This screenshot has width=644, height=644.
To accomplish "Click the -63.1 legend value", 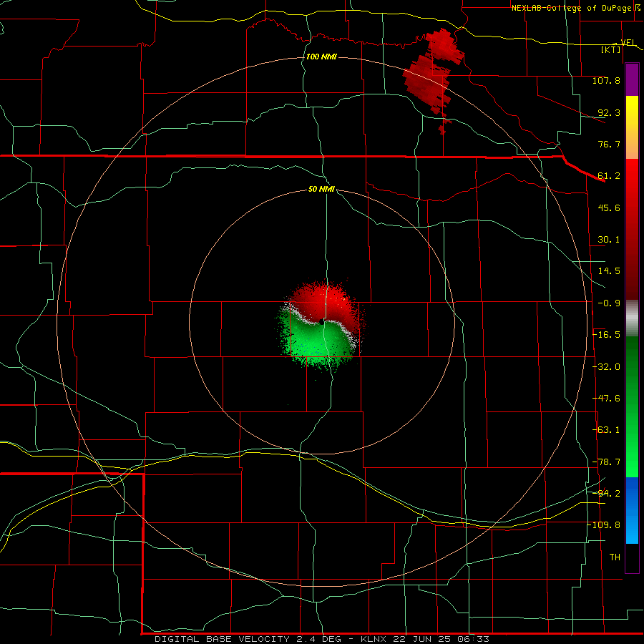I will pyautogui.click(x=606, y=430).
